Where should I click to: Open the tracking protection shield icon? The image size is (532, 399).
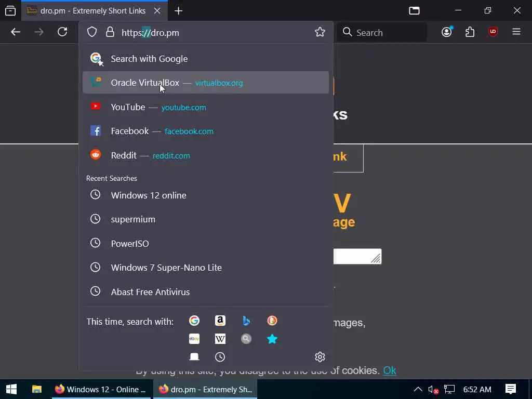tap(92, 32)
